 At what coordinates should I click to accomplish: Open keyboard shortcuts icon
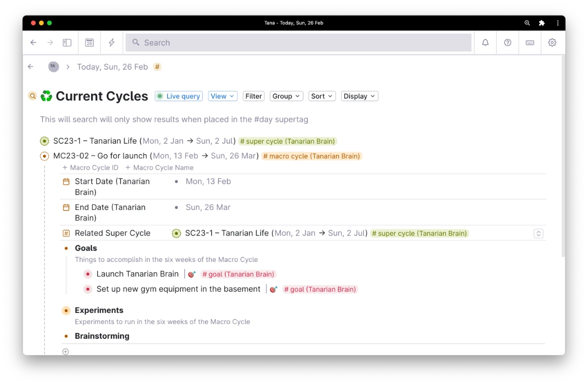tap(530, 43)
